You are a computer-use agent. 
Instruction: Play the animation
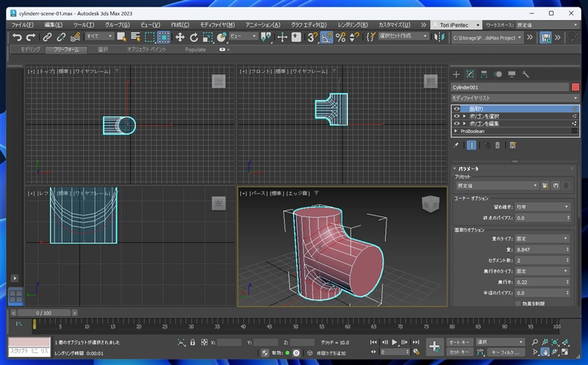point(395,342)
